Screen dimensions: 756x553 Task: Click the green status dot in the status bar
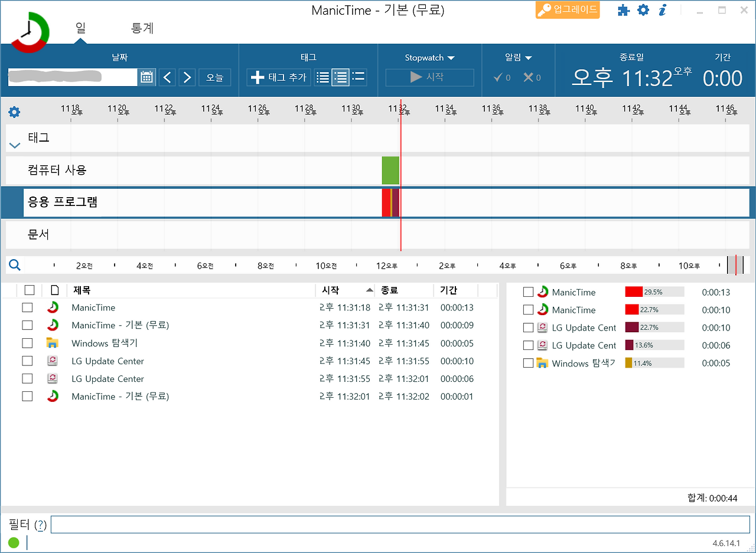[14, 542]
